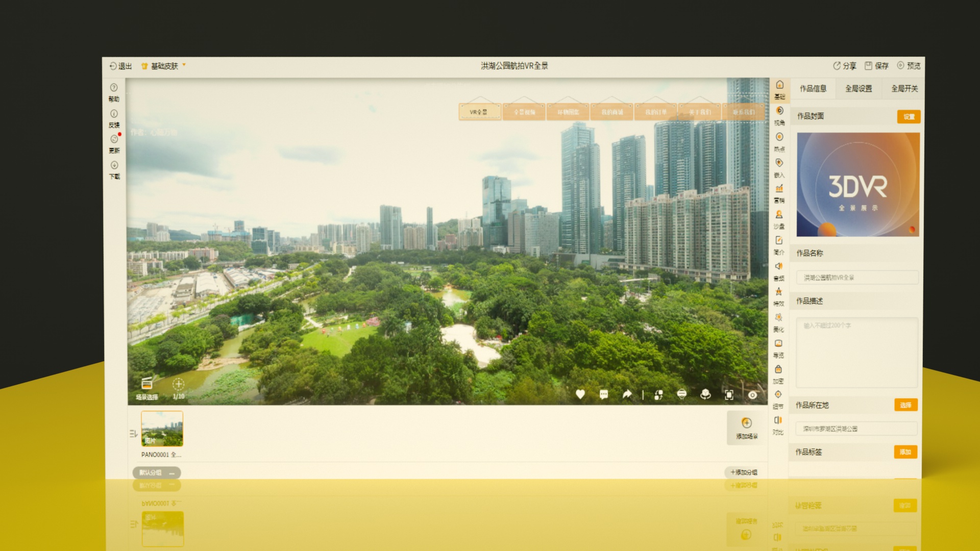980x551 pixels.
Task: Click the 添加 tag button
Action: 905,452
